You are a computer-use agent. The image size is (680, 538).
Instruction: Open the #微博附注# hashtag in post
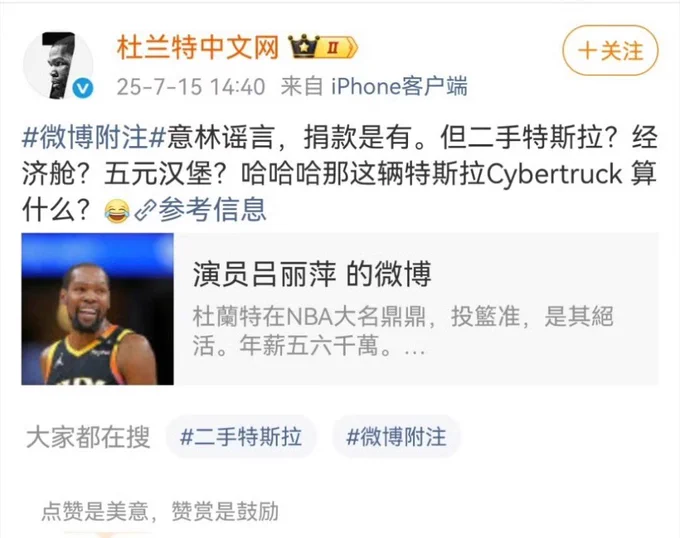(94, 137)
